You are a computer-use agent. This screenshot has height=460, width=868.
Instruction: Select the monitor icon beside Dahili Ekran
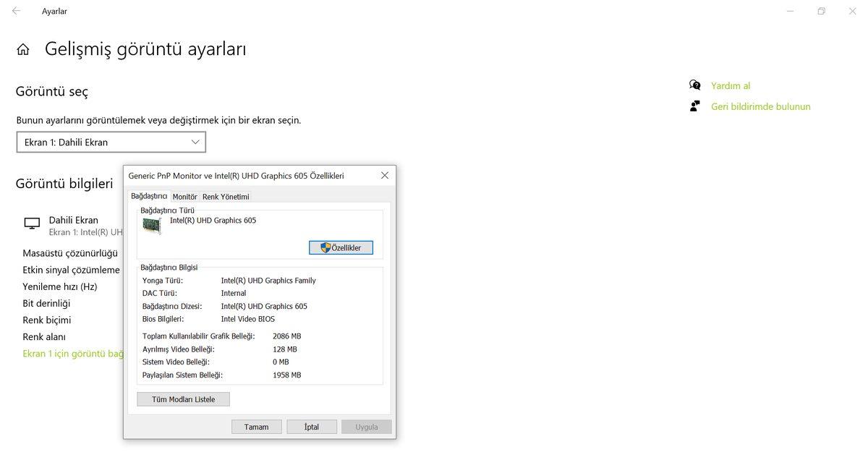[x=32, y=223]
